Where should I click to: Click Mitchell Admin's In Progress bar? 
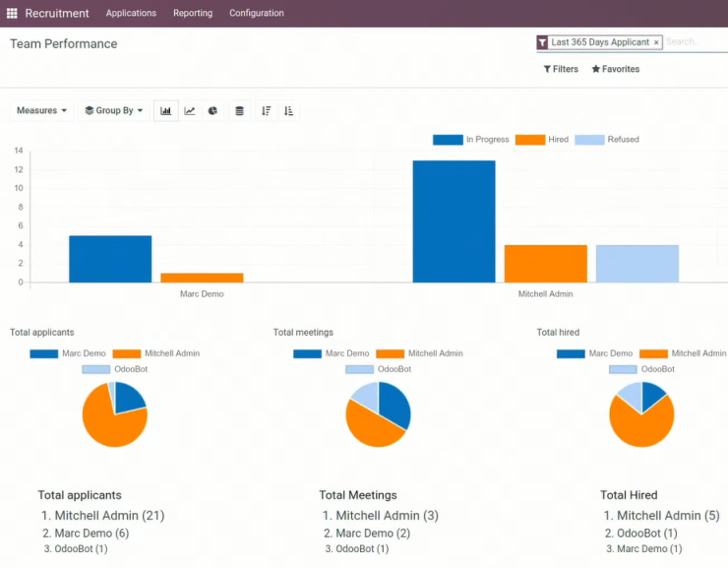(455, 221)
